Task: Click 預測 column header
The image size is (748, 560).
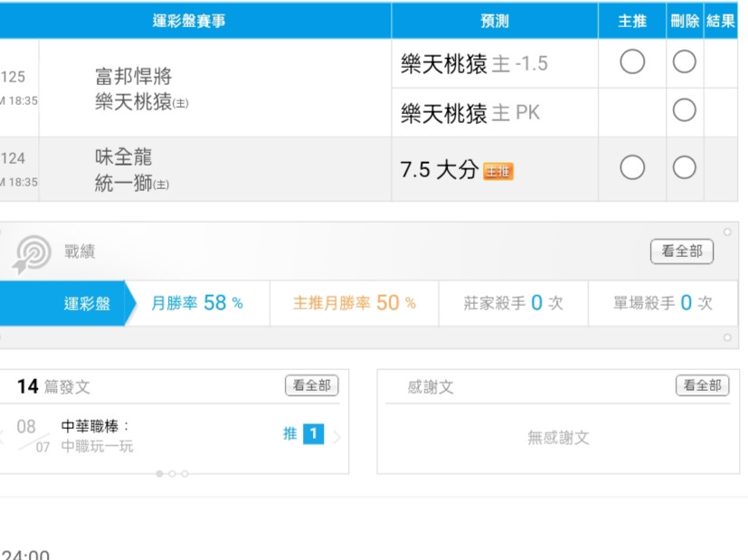Action: (495, 21)
